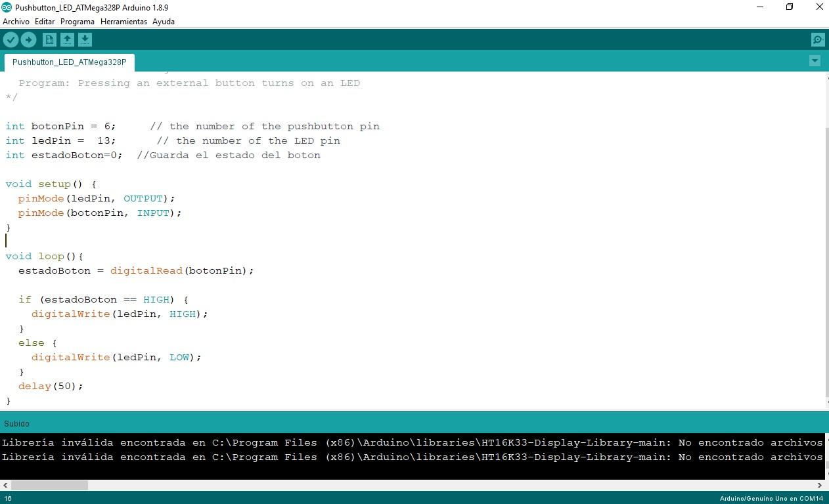Click the console scrollbar left arrow
This screenshot has height=504, width=829.
[5, 486]
